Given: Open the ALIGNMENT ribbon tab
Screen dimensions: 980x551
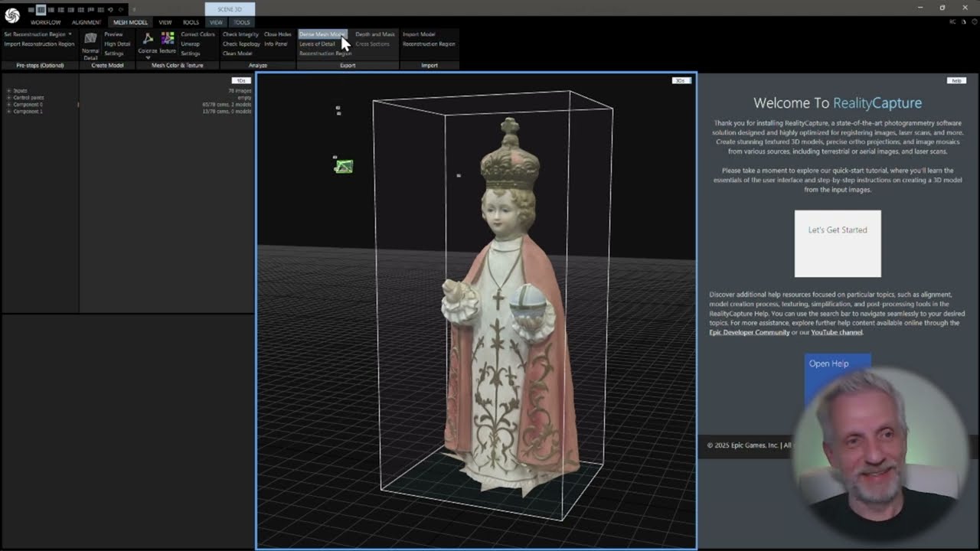Looking at the screenshot, I should click(x=87, y=22).
